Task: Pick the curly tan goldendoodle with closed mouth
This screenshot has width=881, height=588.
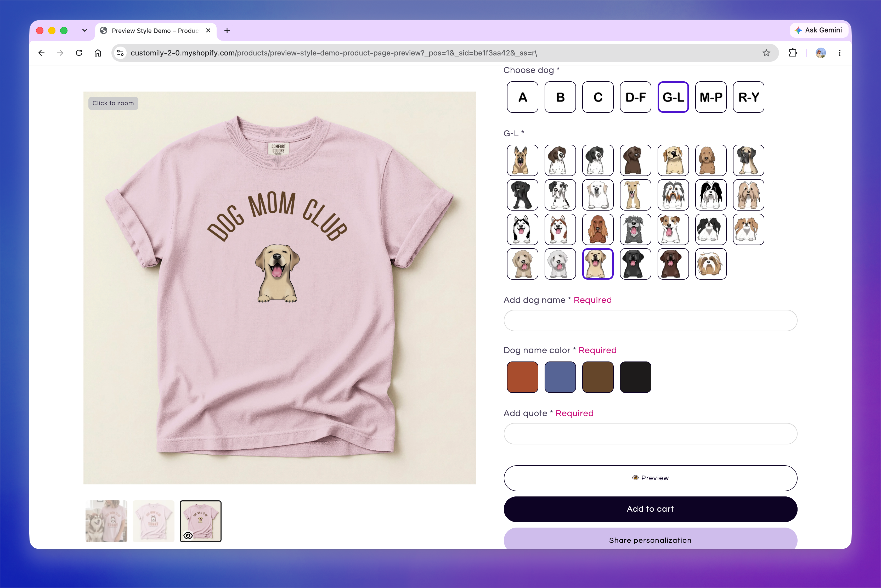Action: tap(711, 161)
